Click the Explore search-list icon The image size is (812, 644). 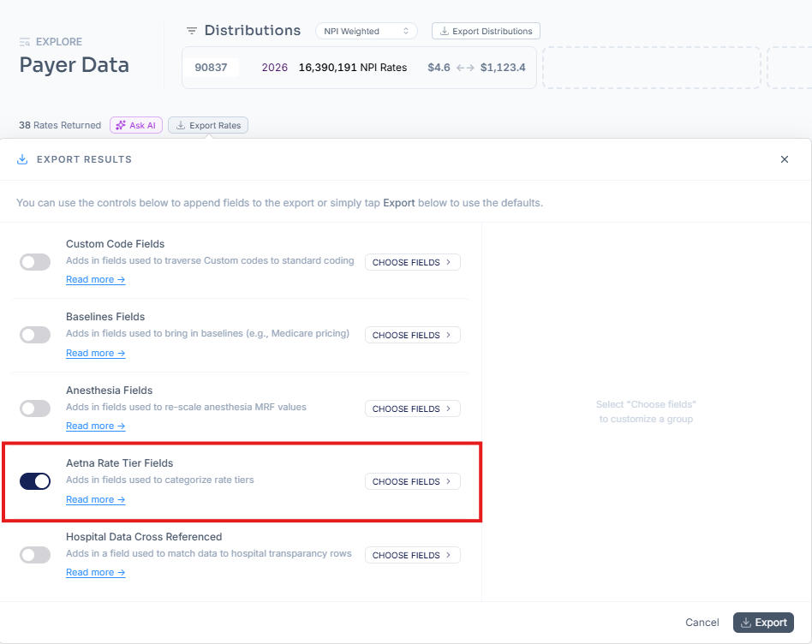(x=24, y=42)
